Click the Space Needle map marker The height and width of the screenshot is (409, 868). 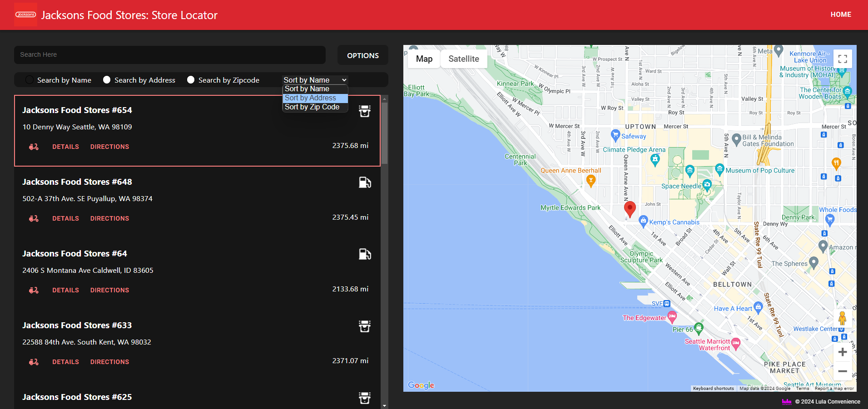[707, 184]
